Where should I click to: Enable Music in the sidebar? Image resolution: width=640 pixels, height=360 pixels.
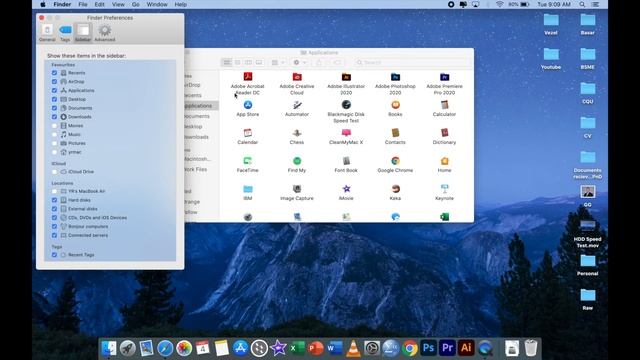click(x=54, y=134)
